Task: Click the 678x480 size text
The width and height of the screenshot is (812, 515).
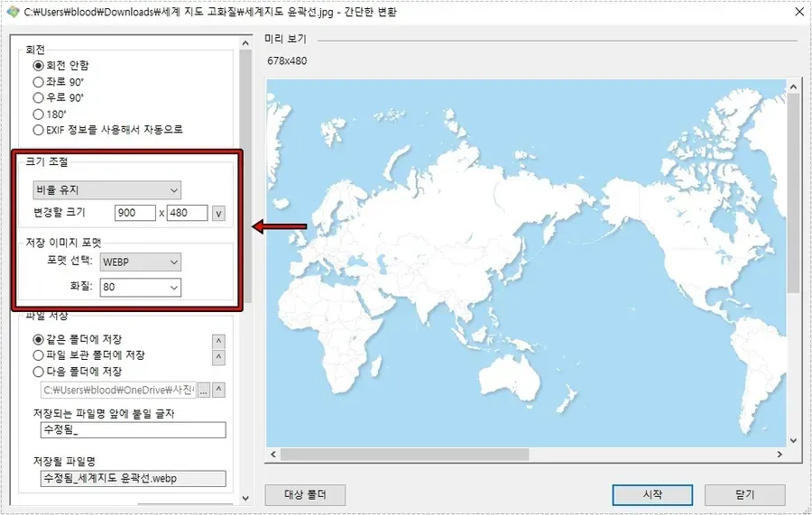Action: 287,61
